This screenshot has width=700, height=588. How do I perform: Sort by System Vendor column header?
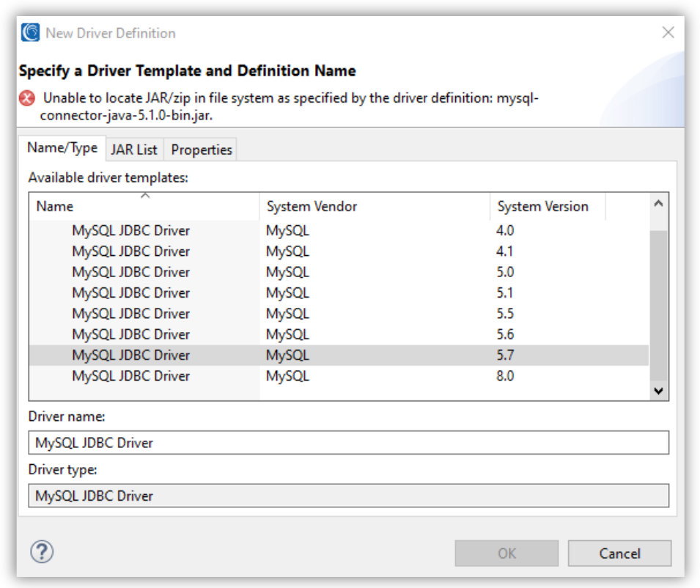pos(374,206)
